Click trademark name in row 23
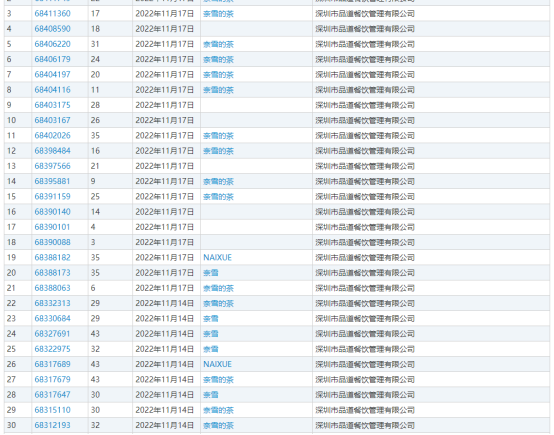Image resolution: width=554 pixels, height=435 pixels. click(211, 319)
